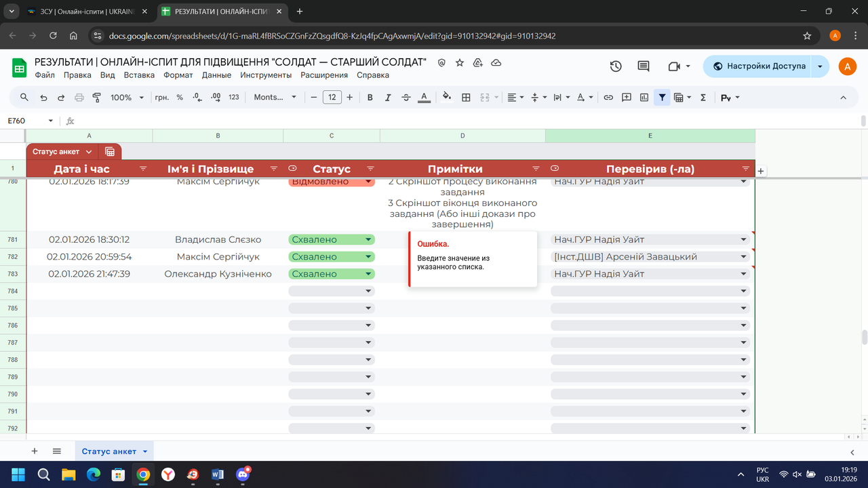Viewport: 868px width, 488px height.
Task: Open the text color picker
Action: click(x=424, y=98)
